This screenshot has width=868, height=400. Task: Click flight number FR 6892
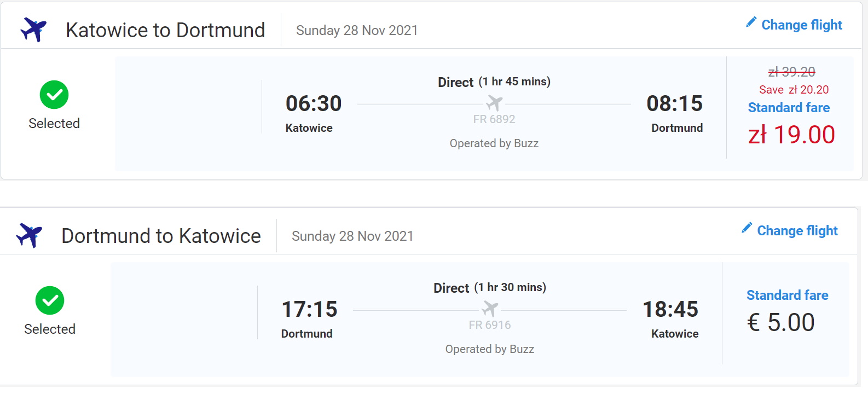(x=494, y=119)
